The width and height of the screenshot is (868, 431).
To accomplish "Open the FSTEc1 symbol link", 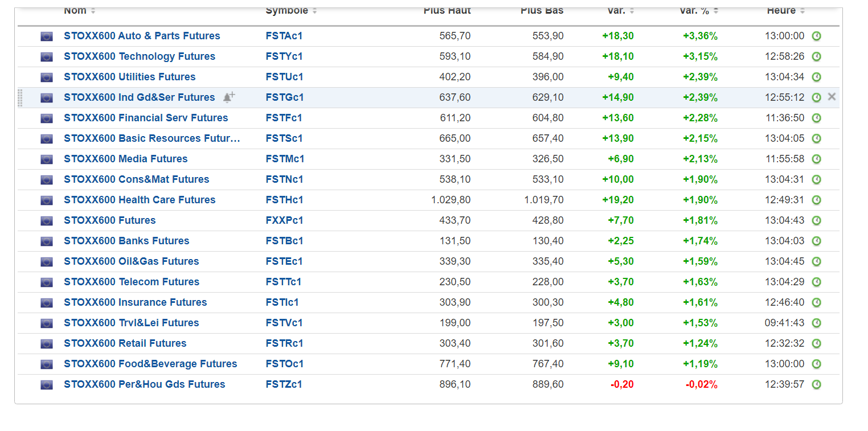I will click(284, 261).
